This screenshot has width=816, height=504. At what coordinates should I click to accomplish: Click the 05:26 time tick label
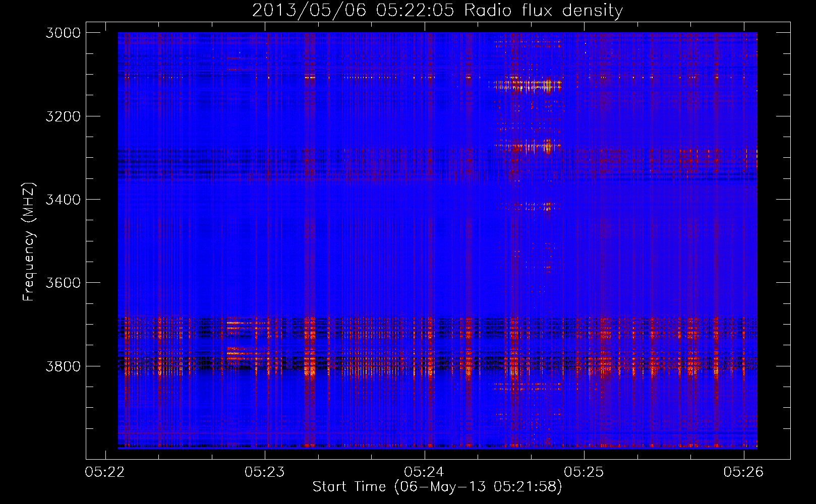pyautogui.click(x=744, y=472)
